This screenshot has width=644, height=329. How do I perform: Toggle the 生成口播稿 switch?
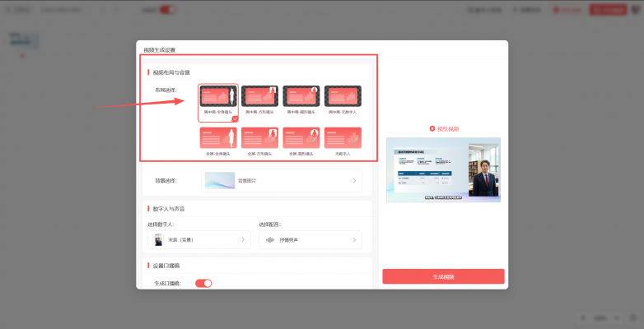click(203, 283)
